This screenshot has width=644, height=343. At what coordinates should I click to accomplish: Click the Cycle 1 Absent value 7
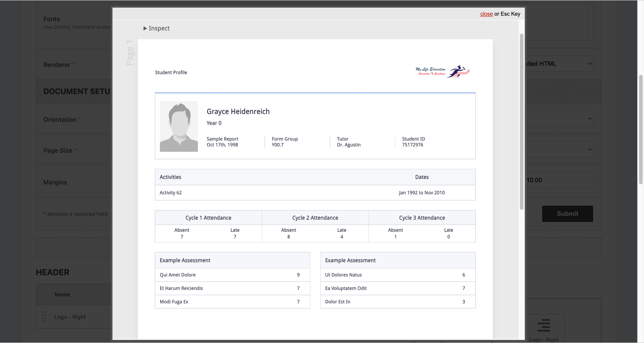pos(182,237)
